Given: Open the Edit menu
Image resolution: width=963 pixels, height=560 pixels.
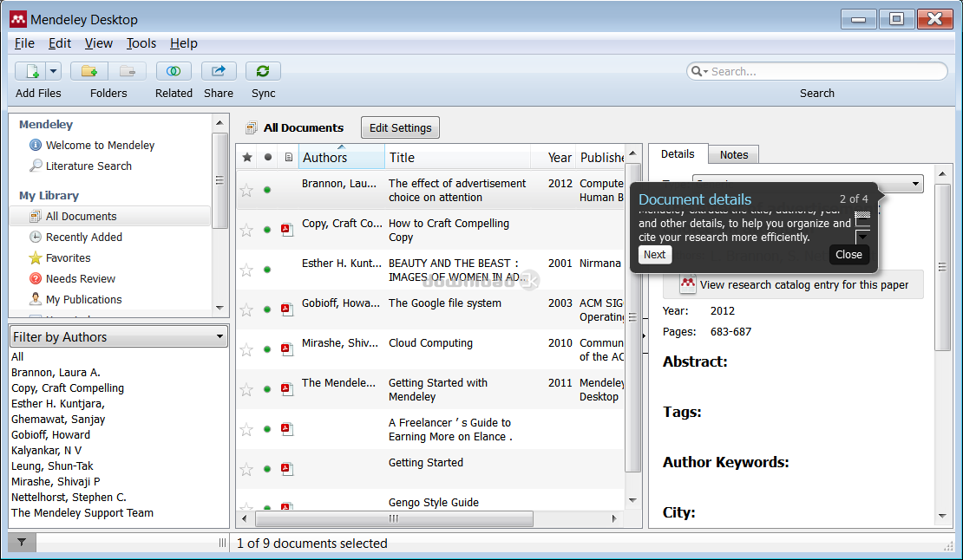Looking at the screenshot, I should (60, 43).
